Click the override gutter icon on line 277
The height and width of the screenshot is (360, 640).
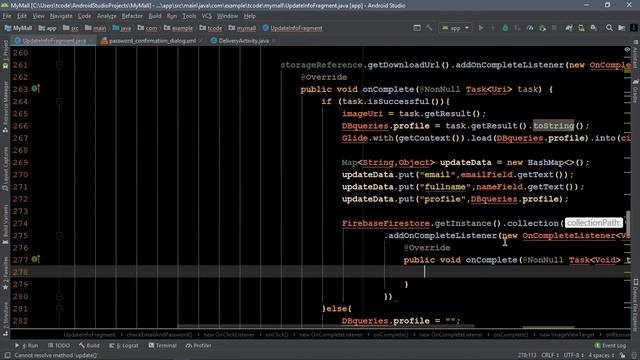tap(36, 259)
